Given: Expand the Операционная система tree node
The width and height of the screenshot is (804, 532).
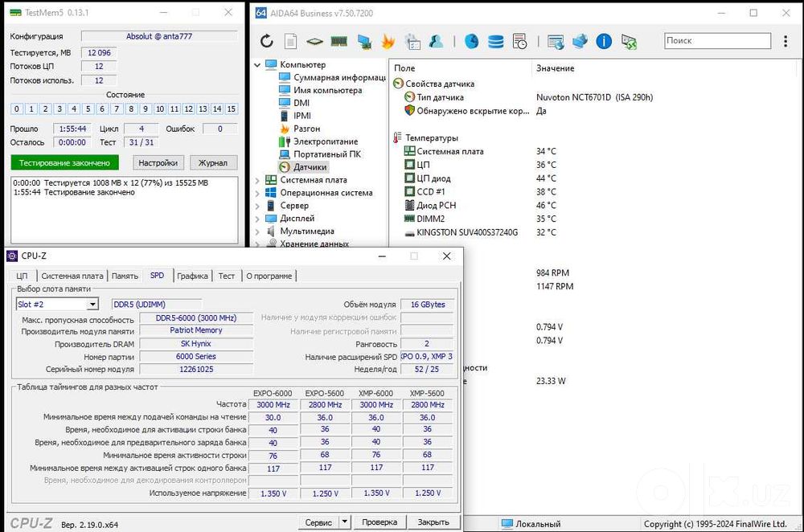Looking at the screenshot, I should click(257, 193).
